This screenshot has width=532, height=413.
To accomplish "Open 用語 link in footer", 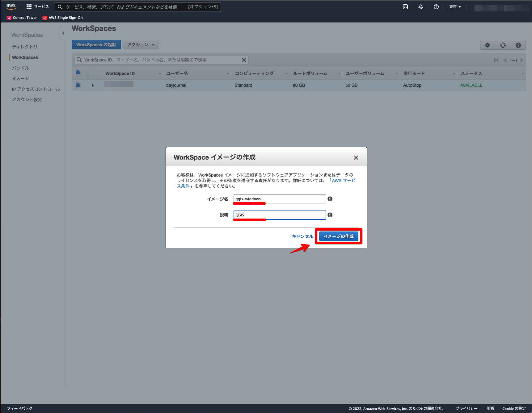I will pyautogui.click(x=490, y=408).
